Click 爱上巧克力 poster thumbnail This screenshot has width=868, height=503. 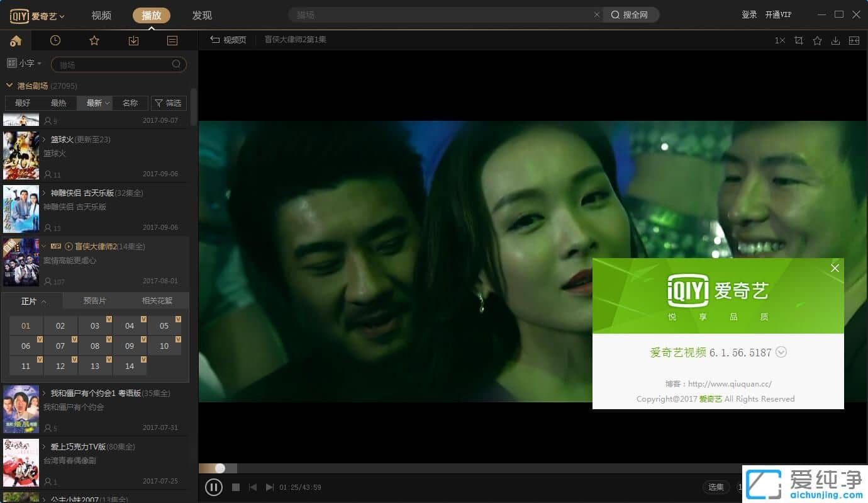(x=21, y=463)
